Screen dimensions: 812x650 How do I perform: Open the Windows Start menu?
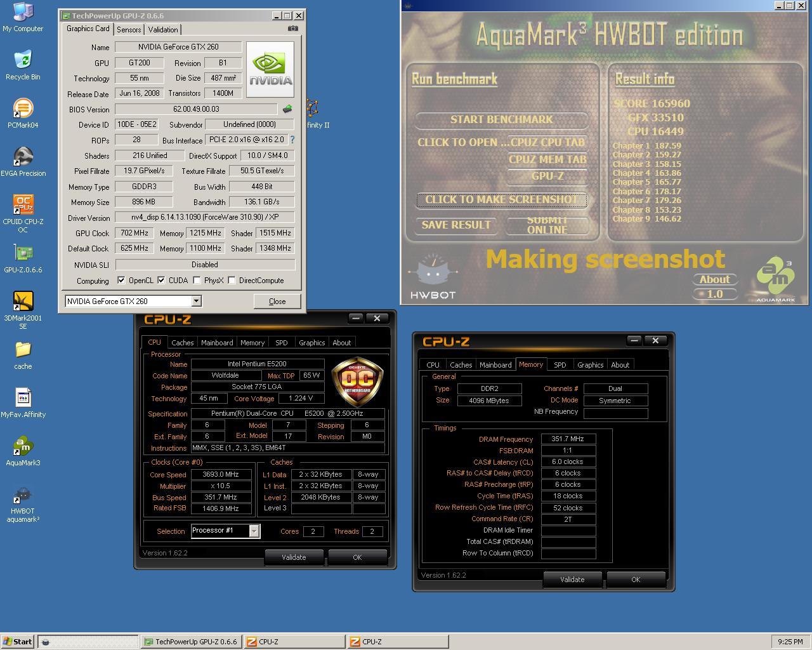point(17,642)
